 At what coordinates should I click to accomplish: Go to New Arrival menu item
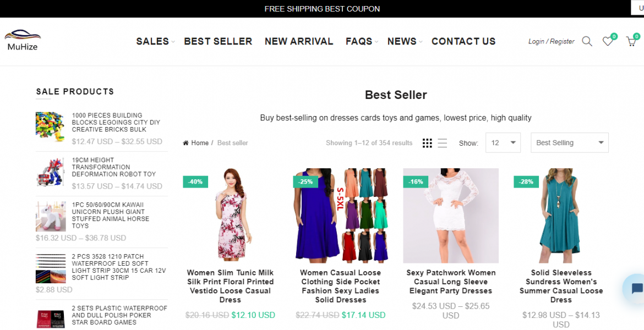coord(299,41)
